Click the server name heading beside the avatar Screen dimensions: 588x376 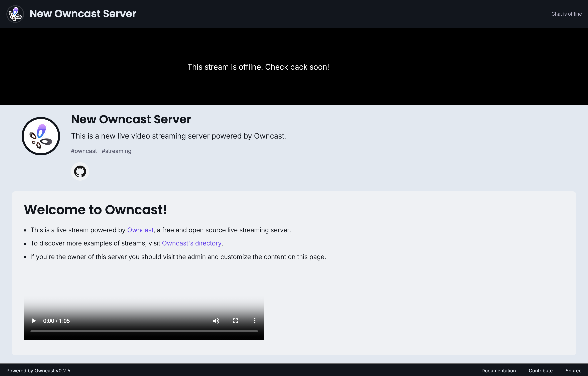pyautogui.click(x=131, y=119)
